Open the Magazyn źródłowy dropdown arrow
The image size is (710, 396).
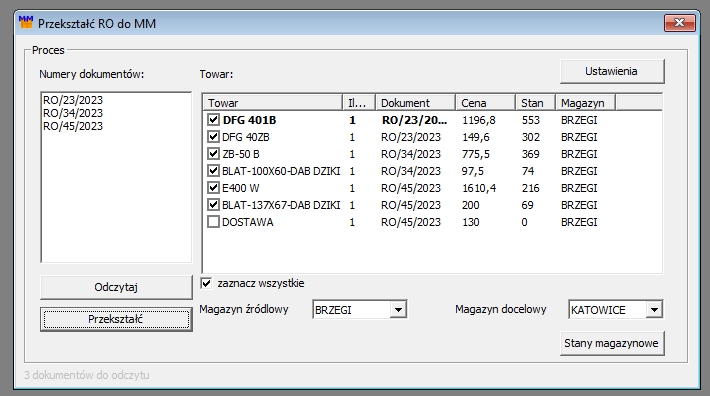click(x=398, y=310)
